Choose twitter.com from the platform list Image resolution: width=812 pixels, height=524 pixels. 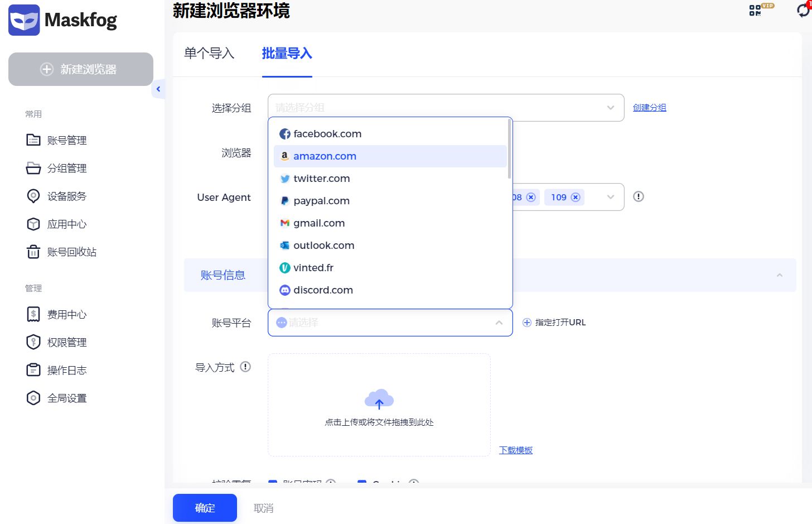[390, 179]
